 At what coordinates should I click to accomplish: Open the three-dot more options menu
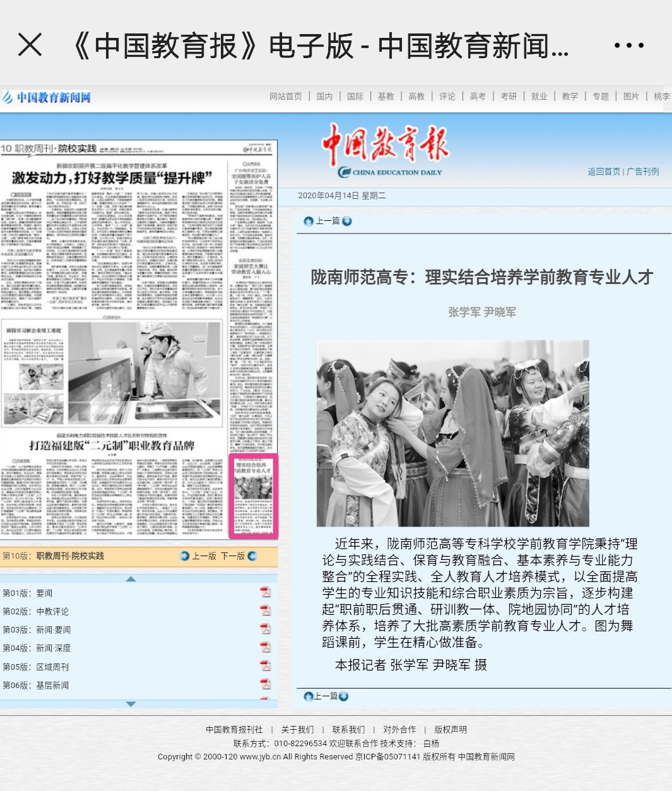[x=628, y=45]
